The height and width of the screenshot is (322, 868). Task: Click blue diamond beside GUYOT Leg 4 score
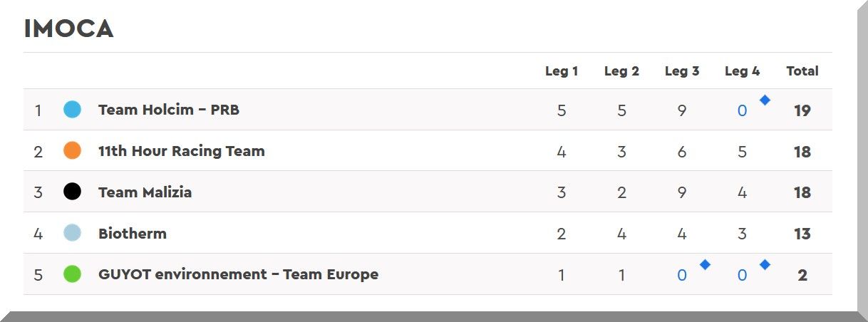pos(765,265)
